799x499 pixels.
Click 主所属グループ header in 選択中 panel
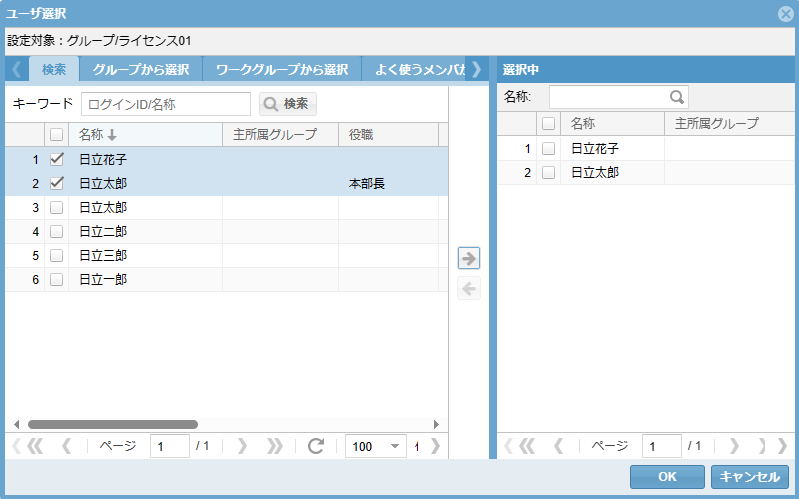[729, 123]
